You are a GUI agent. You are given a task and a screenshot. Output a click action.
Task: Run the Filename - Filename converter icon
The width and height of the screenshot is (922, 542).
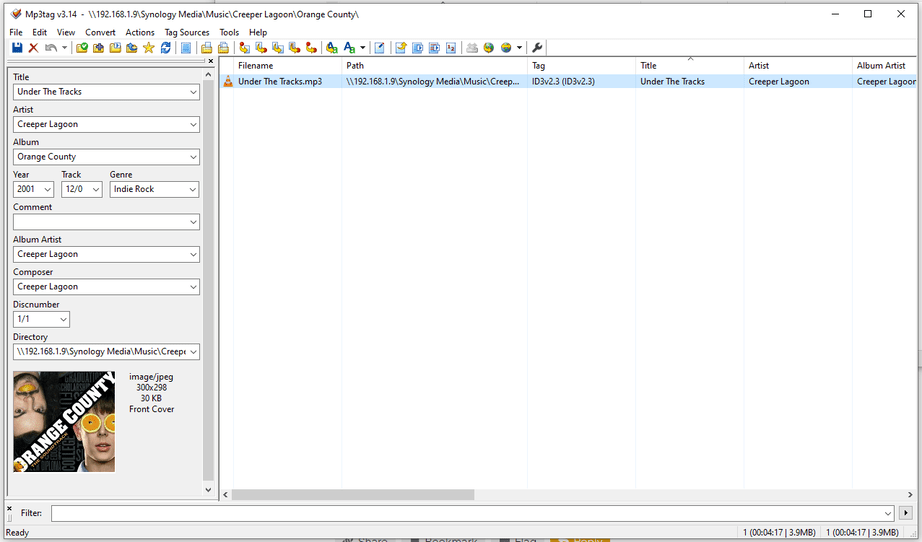(x=278, y=48)
